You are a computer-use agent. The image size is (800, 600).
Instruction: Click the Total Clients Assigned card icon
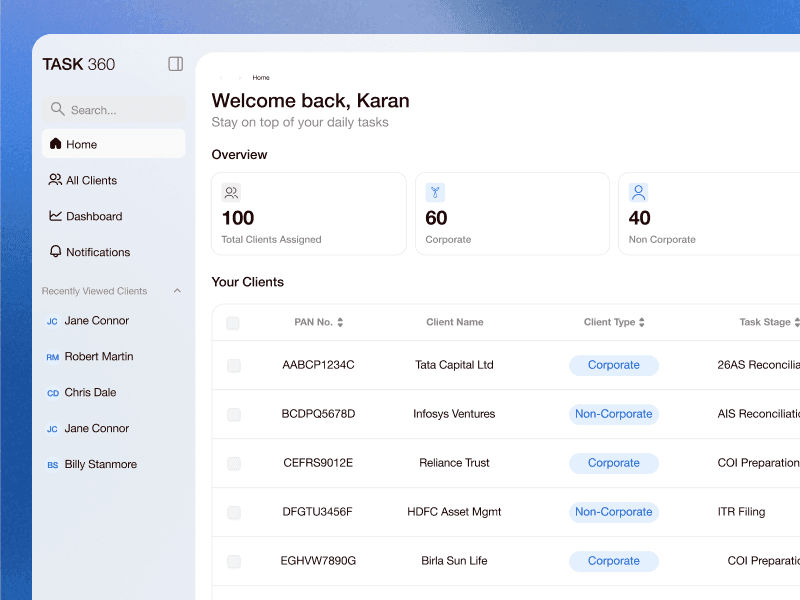click(x=231, y=192)
